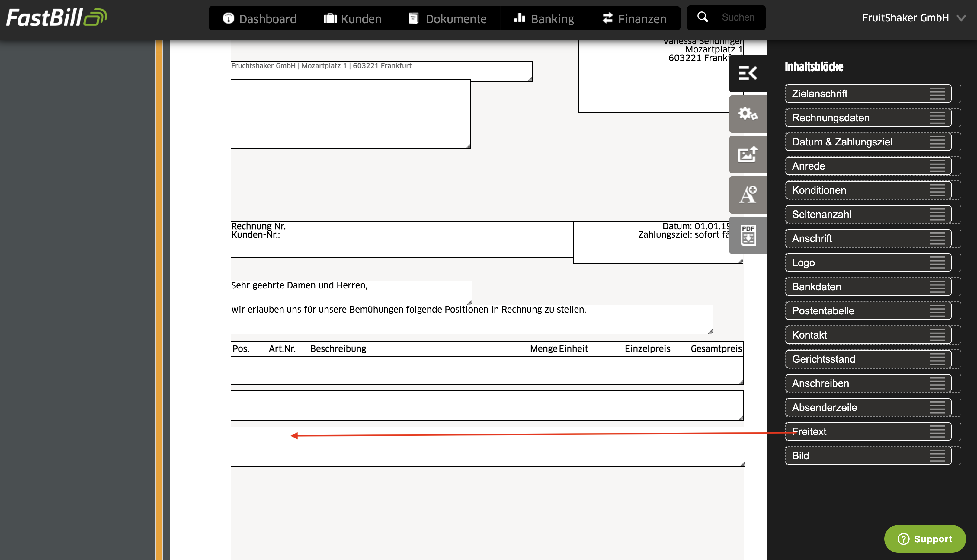Open the Dokumente menu
977x560 pixels.
click(447, 18)
